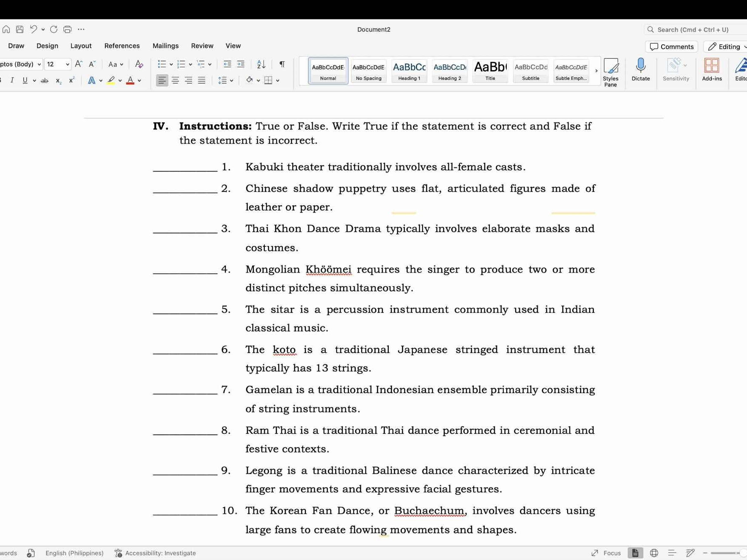Image resolution: width=747 pixels, height=560 pixels.
Task: Toggle Show paragraph marks
Action: pyautogui.click(x=281, y=64)
